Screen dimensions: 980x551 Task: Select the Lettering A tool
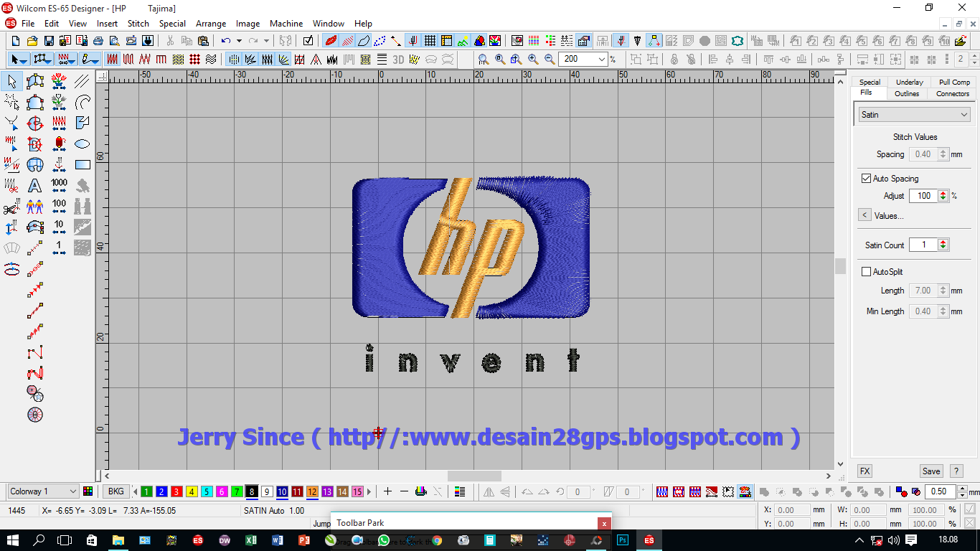coord(35,186)
